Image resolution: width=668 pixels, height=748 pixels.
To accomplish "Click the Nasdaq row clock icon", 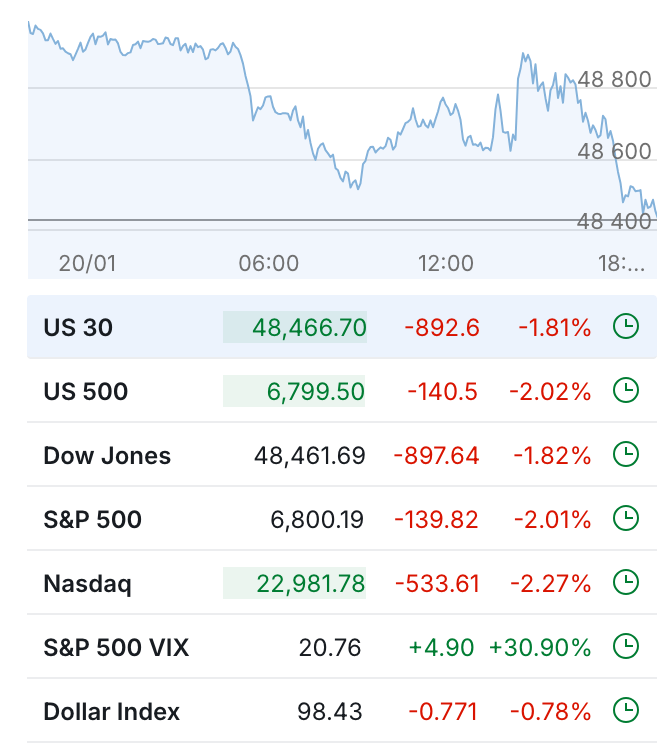I will point(625,583).
